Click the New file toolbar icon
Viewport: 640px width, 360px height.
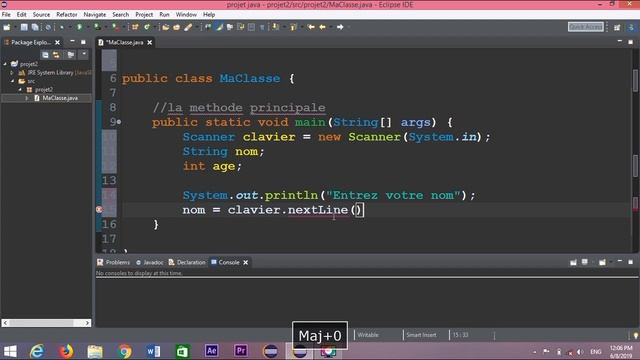pos(7,27)
